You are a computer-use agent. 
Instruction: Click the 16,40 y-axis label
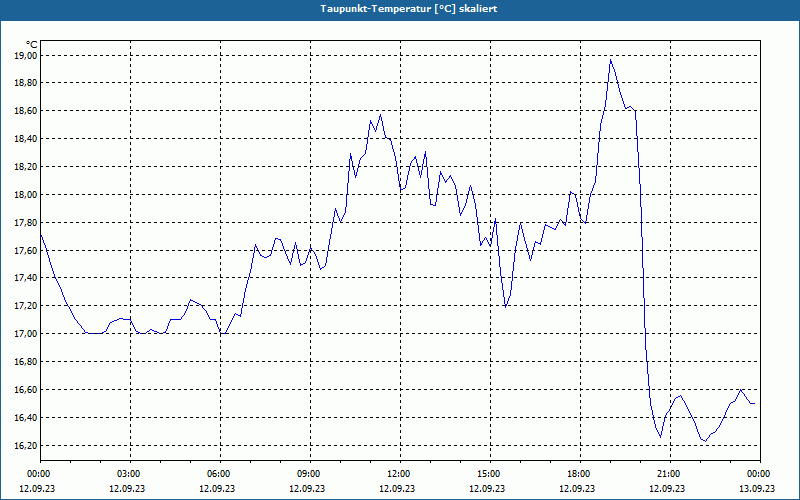pos(28,418)
